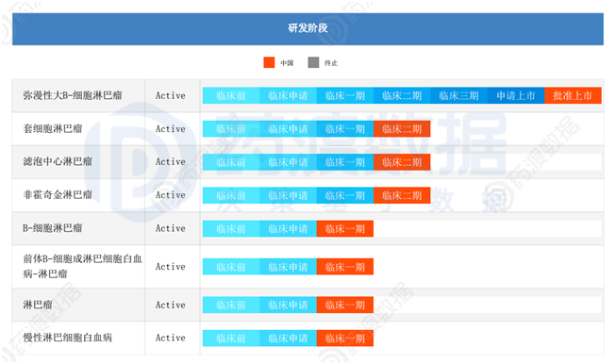Click 临床申请 stage for 慢性淋巴细胞白血病
This screenshot has width=616, height=364.
(x=288, y=339)
